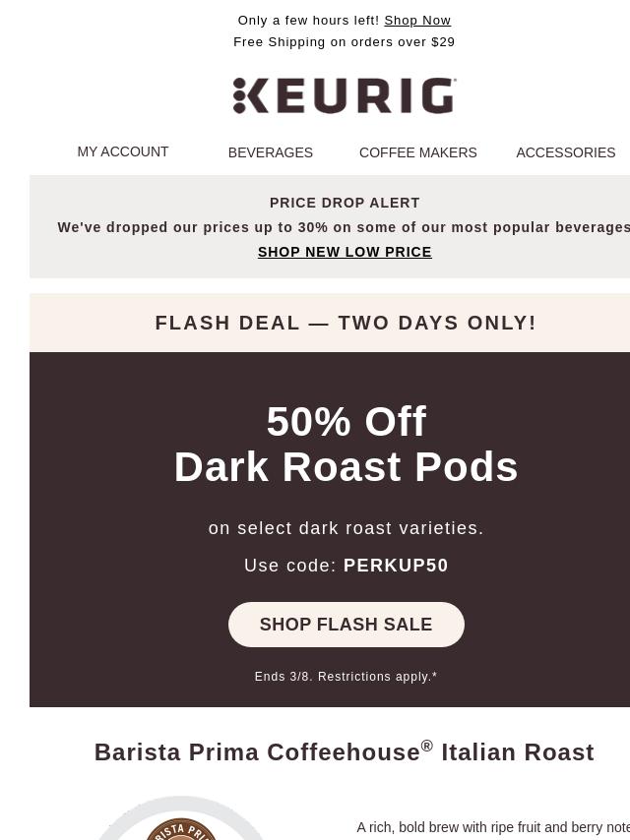Click the Flash Deal two days banner
630x840 pixels.
click(x=346, y=323)
